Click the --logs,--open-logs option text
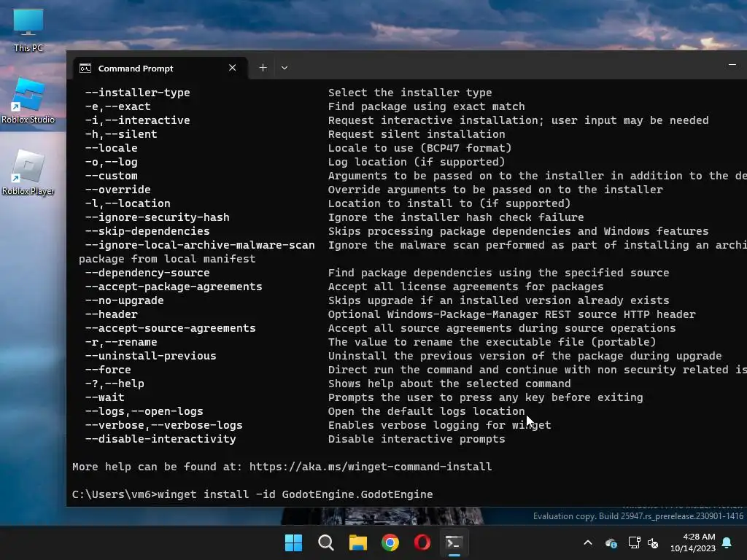The height and width of the screenshot is (560, 747). pos(144,411)
